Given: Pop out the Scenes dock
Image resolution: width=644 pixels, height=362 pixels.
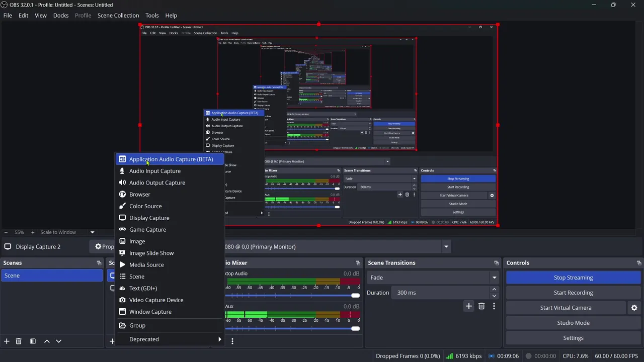Looking at the screenshot, I should click(x=99, y=263).
